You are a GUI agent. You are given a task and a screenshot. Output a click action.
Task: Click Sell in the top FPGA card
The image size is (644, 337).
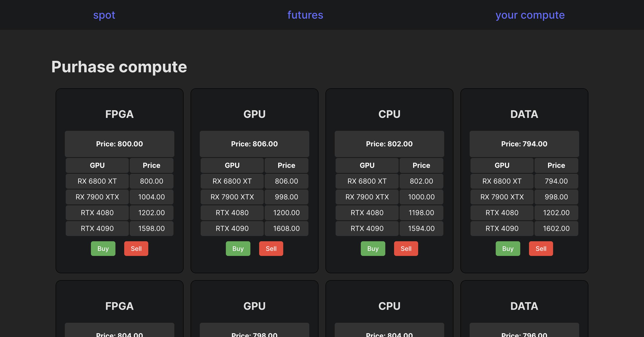point(136,248)
